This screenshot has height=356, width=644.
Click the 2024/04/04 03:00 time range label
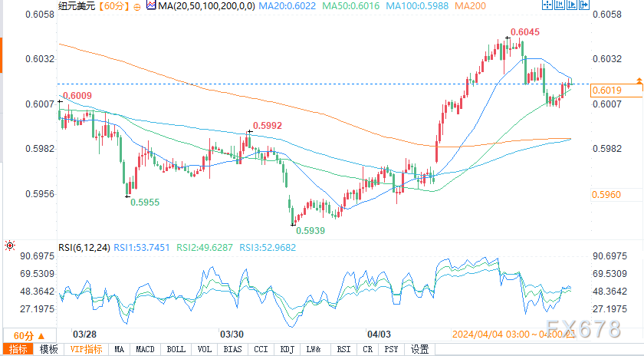tap(514, 335)
